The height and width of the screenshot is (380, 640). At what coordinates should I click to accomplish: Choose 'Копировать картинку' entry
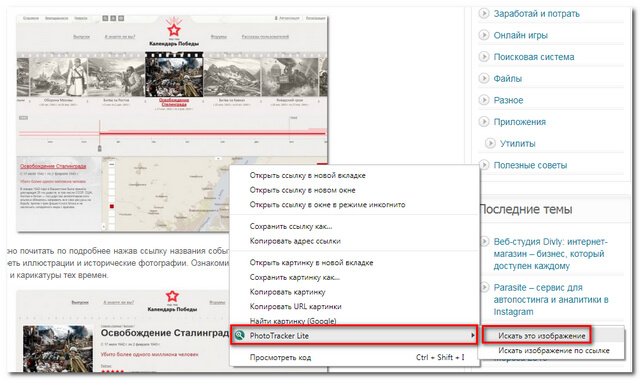(287, 292)
